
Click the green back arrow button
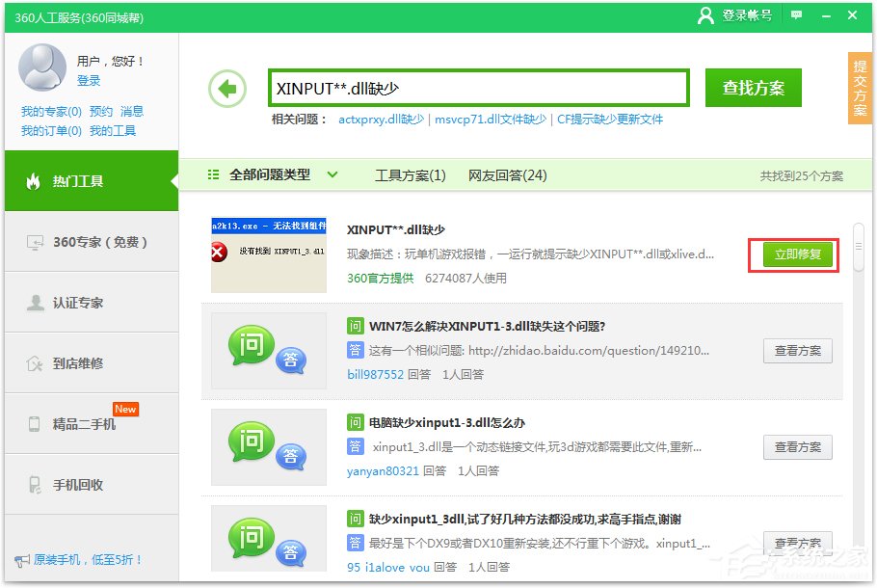[226, 87]
